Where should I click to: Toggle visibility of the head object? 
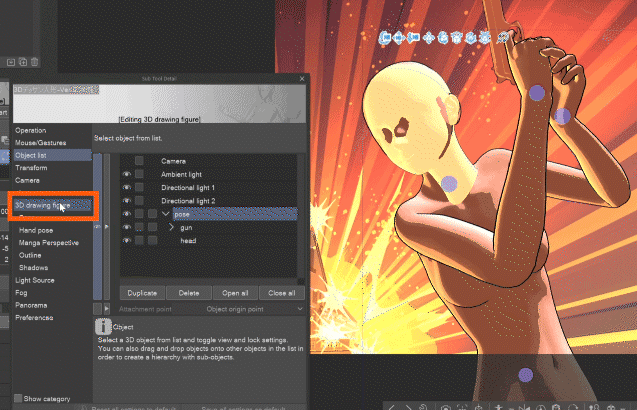click(x=126, y=241)
